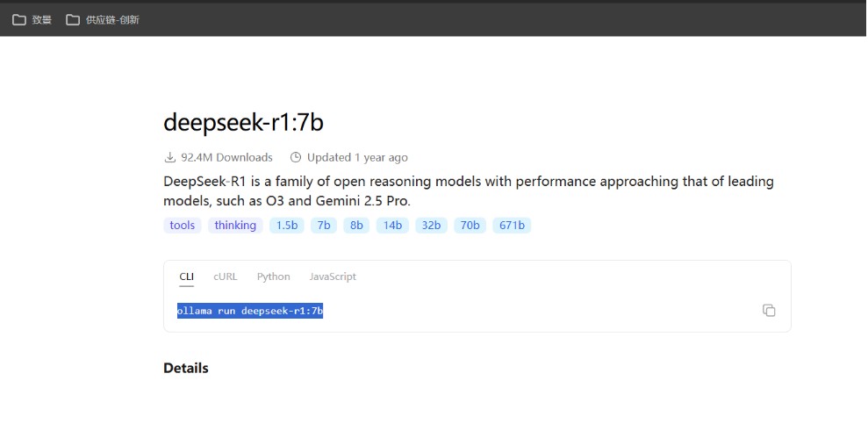Switch to the cURL tab
This screenshot has width=868, height=431.
226,277
